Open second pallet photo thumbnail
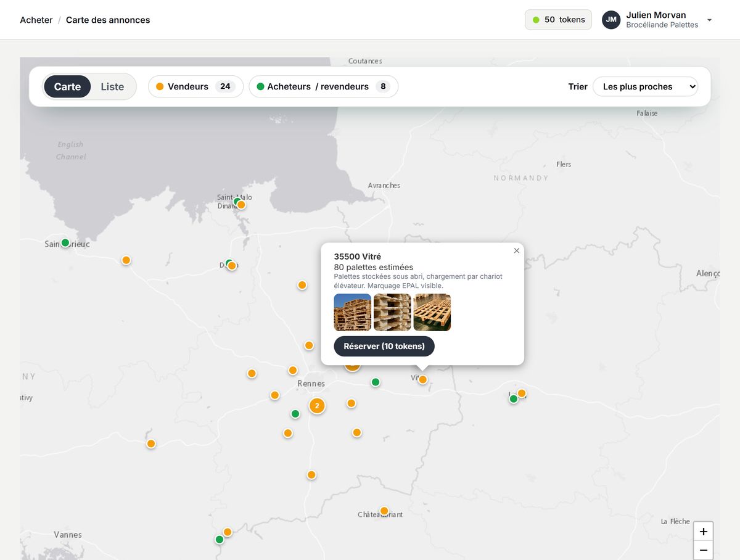Image resolution: width=740 pixels, height=560 pixels. (392, 312)
